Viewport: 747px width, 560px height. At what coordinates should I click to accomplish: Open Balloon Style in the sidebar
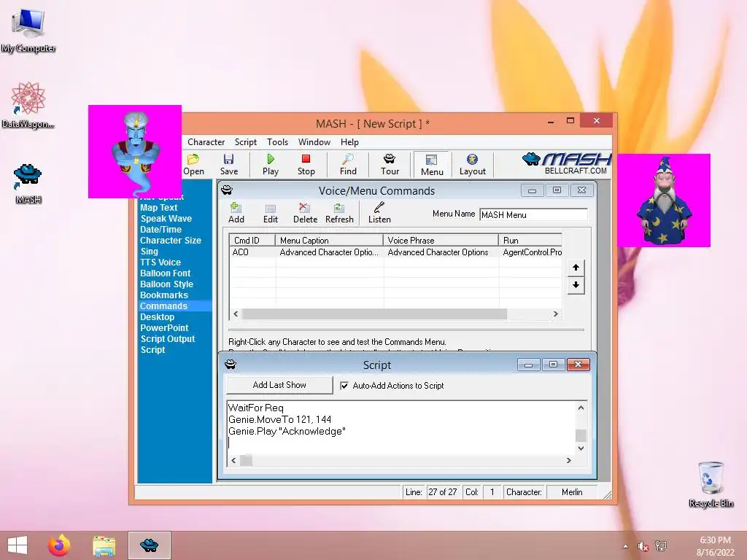[x=167, y=284]
